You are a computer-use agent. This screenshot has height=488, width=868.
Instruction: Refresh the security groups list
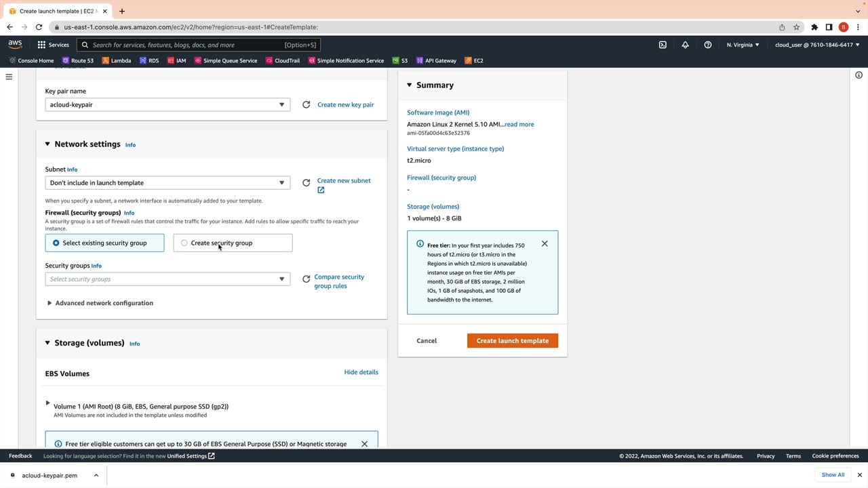coord(306,279)
